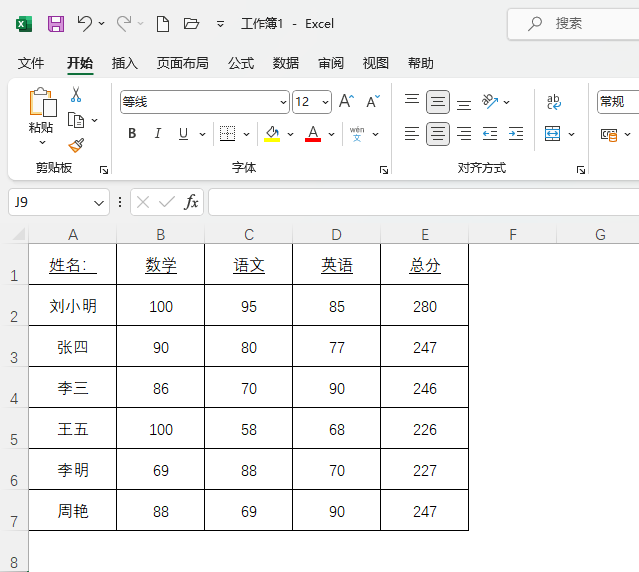Screen dimensions: 639x572
Task: Open the undo history dropdown arrow
Action: point(101,24)
